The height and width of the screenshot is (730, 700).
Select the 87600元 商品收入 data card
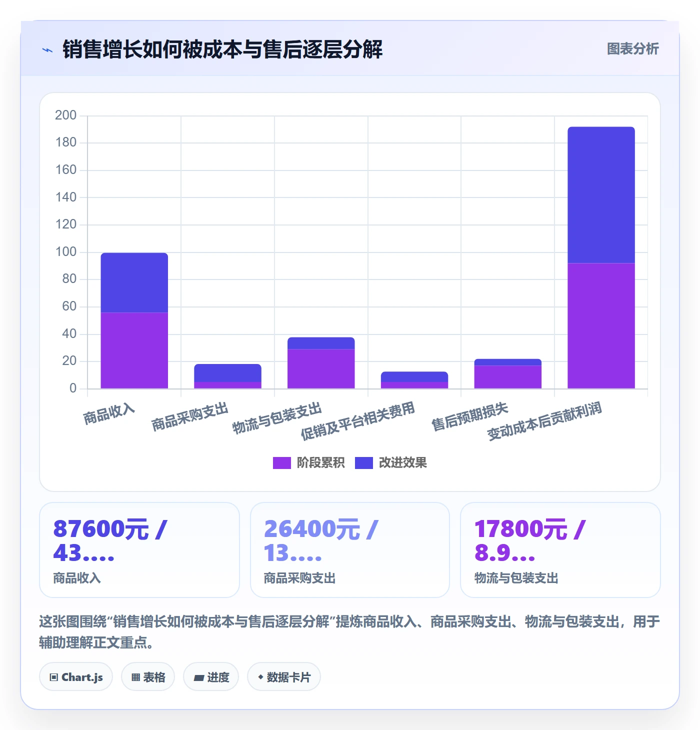pyautogui.click(x=139, y=550)
